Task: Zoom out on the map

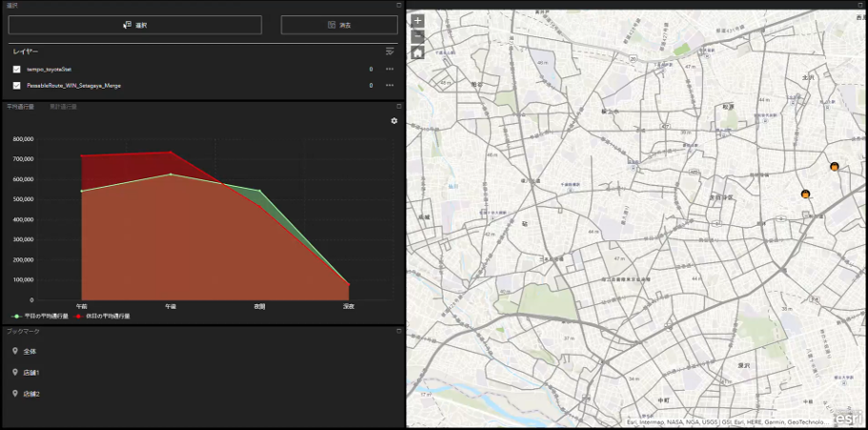Action: pyautogui.click(x=418, y=36)
